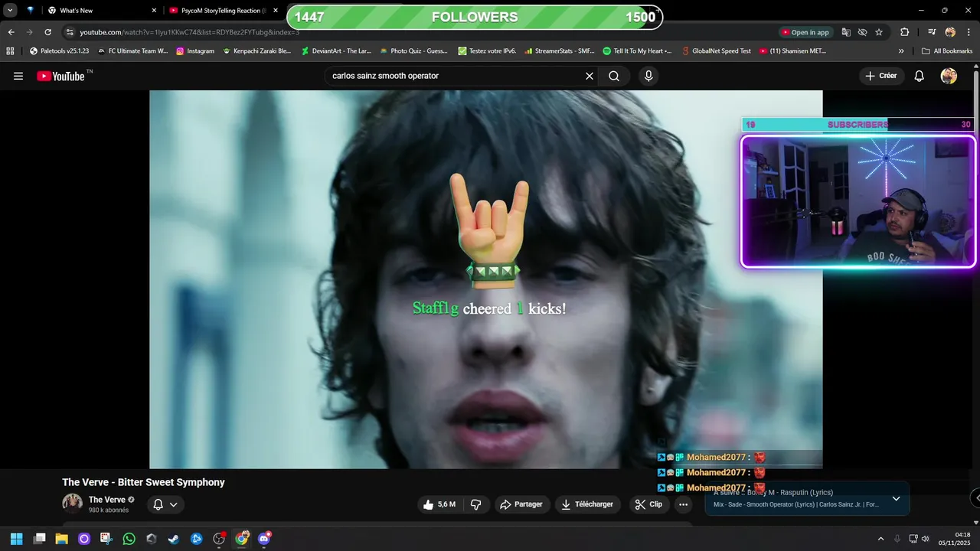
Task: Go back with browser back arrow
Action: pos(11,32)
